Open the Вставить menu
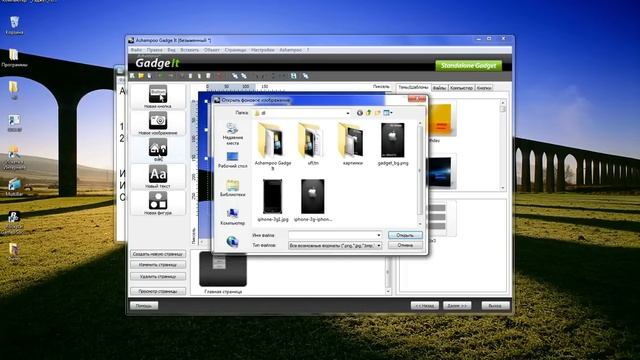The image size is (640, 360). click(x=189, y=50)
